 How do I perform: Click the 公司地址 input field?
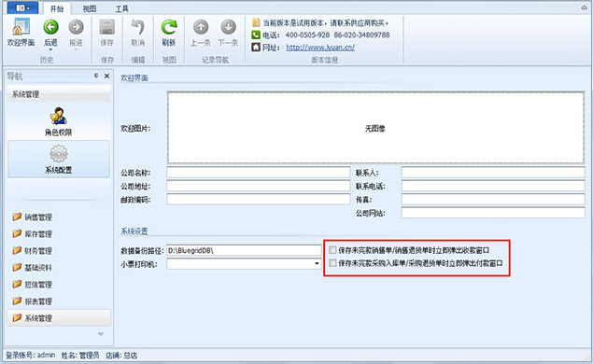259,186
